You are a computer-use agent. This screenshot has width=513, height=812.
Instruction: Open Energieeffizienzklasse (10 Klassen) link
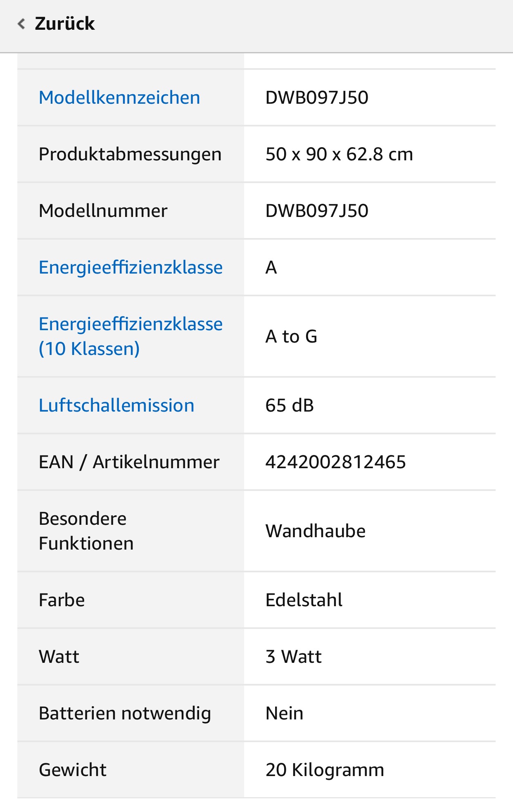tap(131, 336)
